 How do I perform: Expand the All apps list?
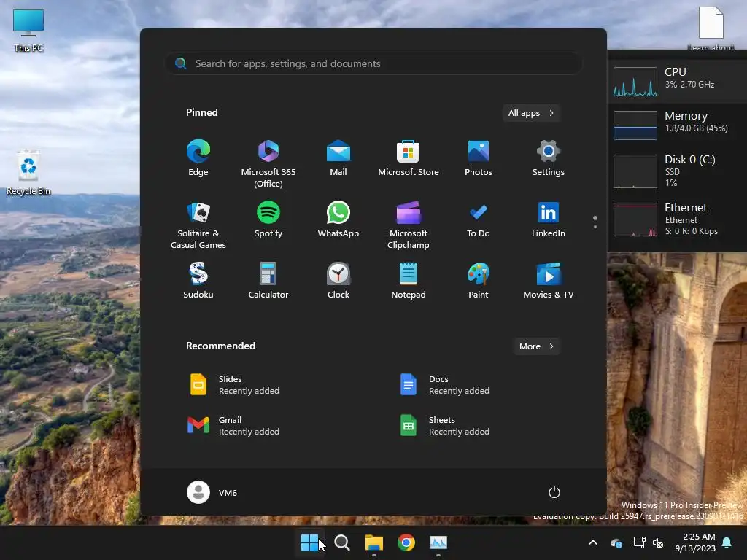[531, 113]
